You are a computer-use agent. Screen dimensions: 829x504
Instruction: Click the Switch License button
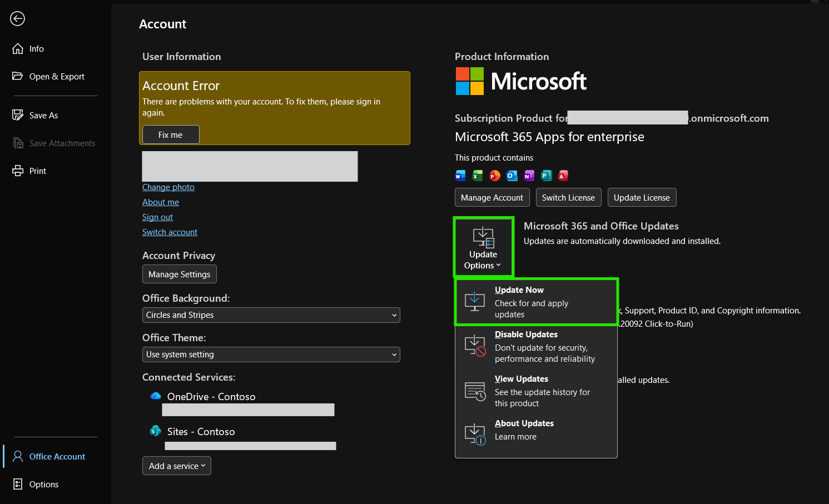pos(568,198)
